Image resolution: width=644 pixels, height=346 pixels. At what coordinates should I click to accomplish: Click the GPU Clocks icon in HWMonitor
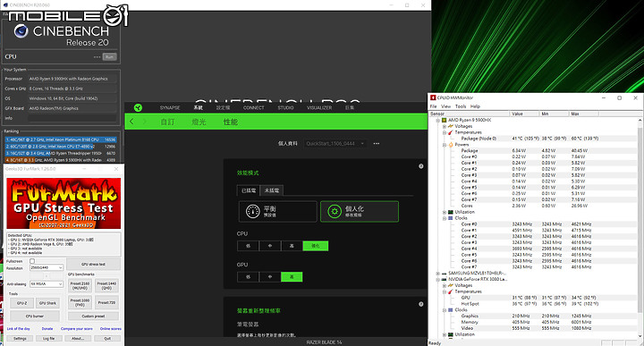click(450, 310)
